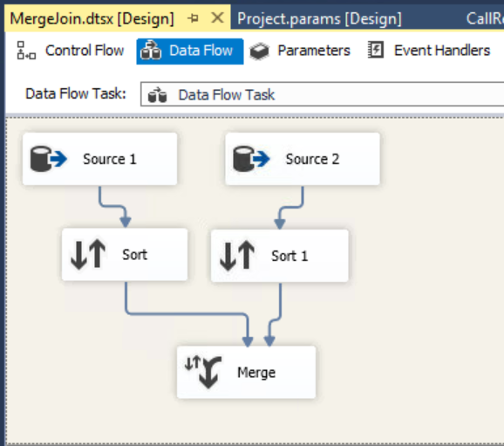The width and height of the screenshot is (504, 446).
Task: Select the connector from Sort to Merge
Action: click(187, 313)
